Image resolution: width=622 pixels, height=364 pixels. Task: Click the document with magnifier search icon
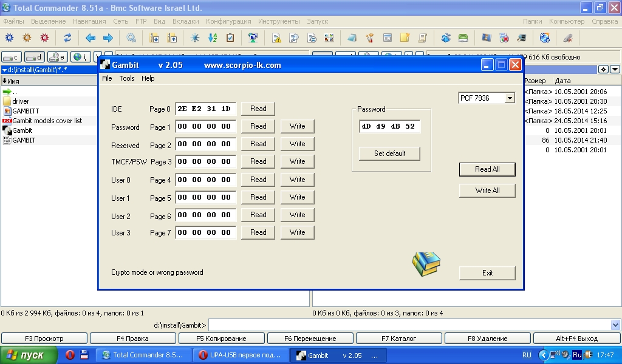[x=294, y=38]
